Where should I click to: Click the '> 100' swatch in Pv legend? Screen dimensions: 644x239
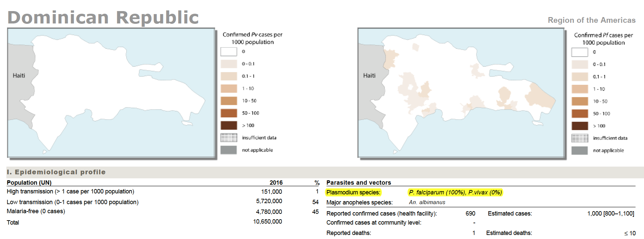click(229, 125)
